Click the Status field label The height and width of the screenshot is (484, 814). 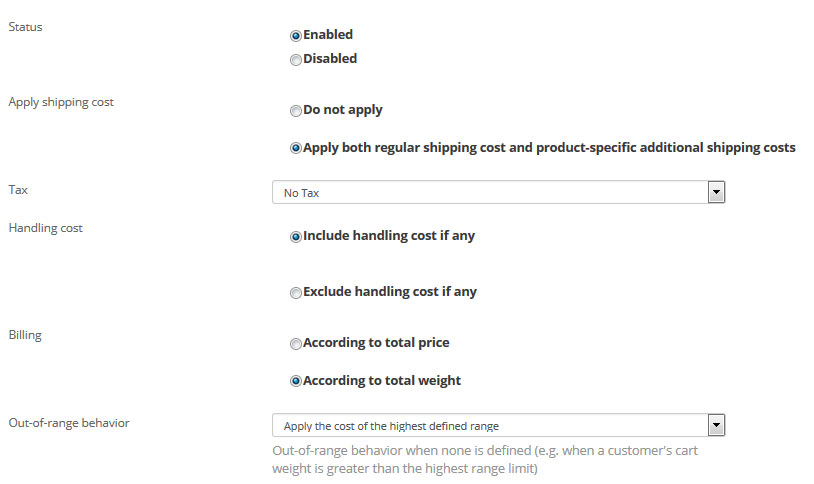click(x=25, y=27)
